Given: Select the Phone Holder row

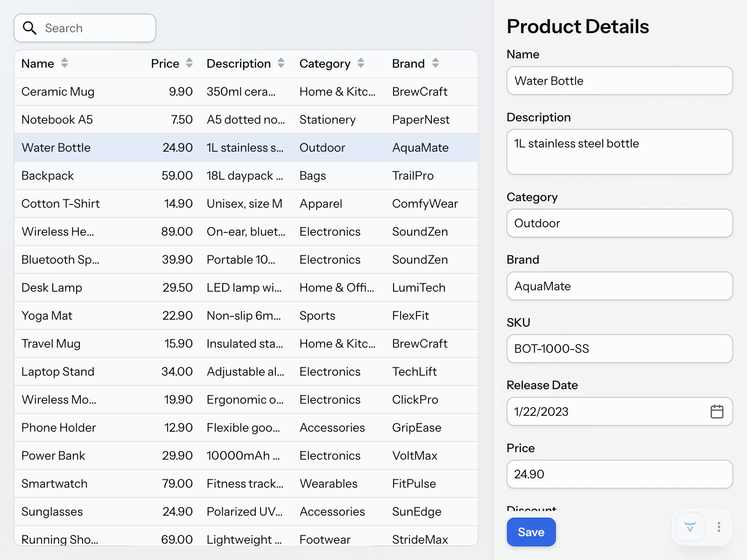Looking at the screenshot, I should (x=246, y=427).
